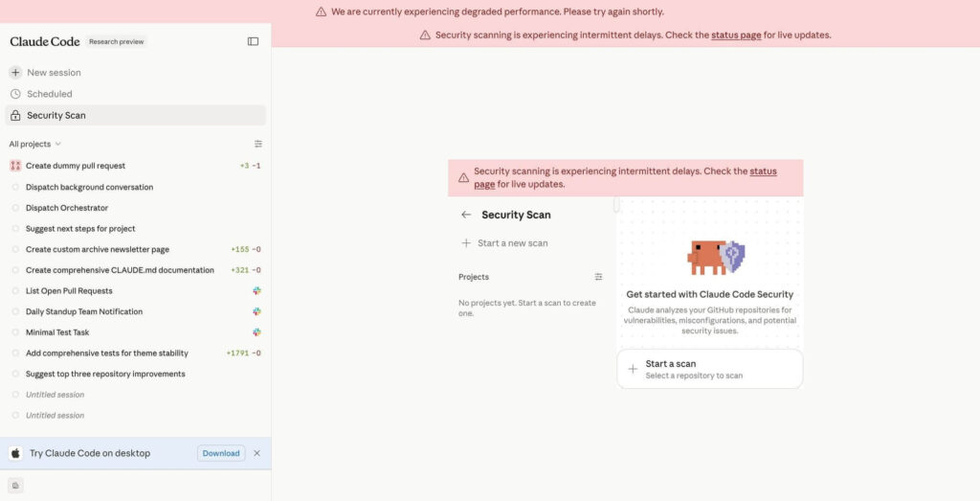Click the Slack icon next to Minimal Test Task
The image size is (980, 501).
click(256, 332)
